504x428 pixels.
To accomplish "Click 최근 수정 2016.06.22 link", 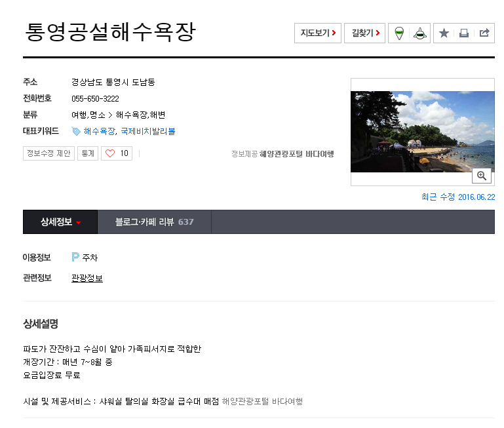I will click(x=458, y=197).
